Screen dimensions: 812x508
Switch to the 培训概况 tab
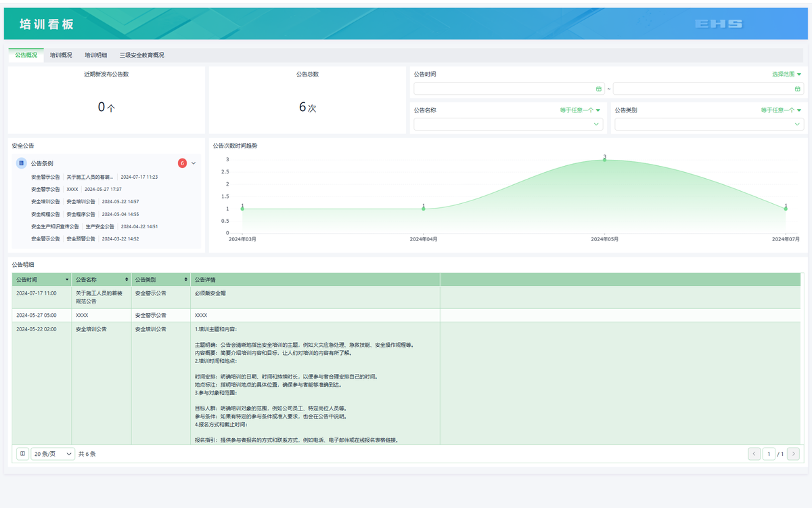pyautogui.click(x=61, y=55)
